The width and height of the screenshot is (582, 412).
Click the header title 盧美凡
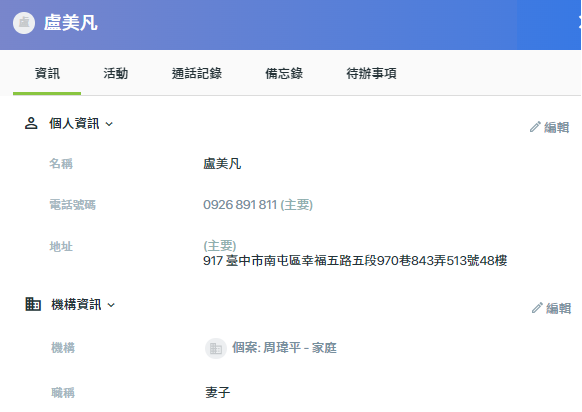[71, 23]
